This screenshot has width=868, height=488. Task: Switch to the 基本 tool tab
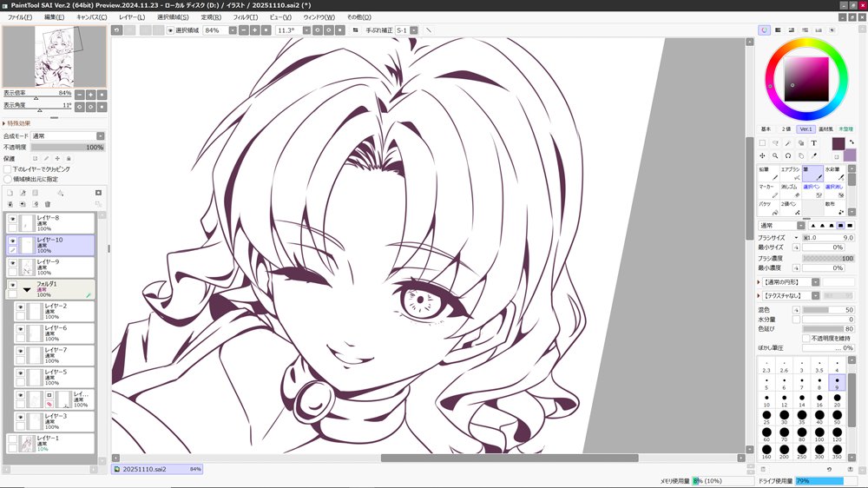[766, 129]
